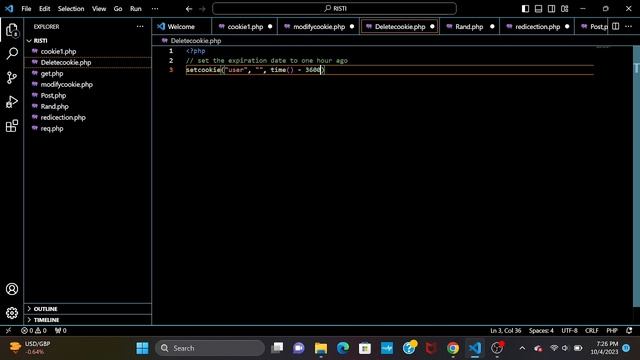Toggle the bottom panel layout icon

point(538,9)
